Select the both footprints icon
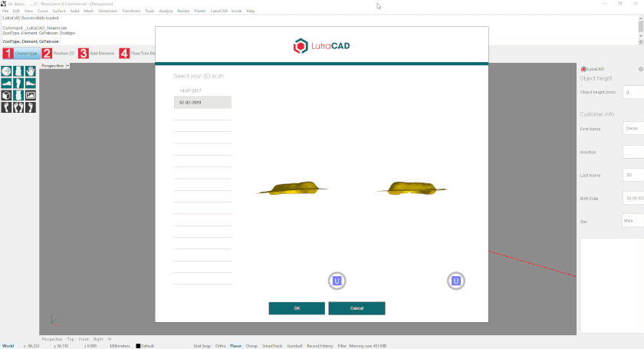Viewport: 644px width, 349px height. 18,107
